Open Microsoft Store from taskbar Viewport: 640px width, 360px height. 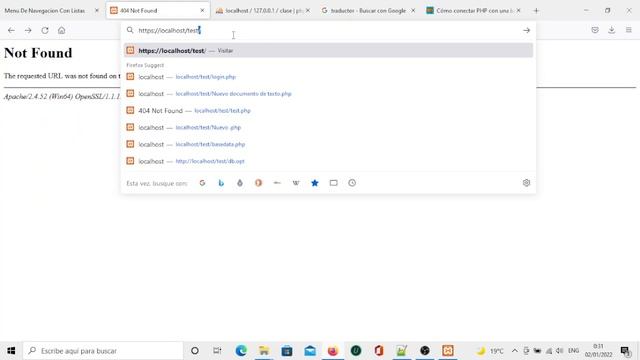pos(287,351)
